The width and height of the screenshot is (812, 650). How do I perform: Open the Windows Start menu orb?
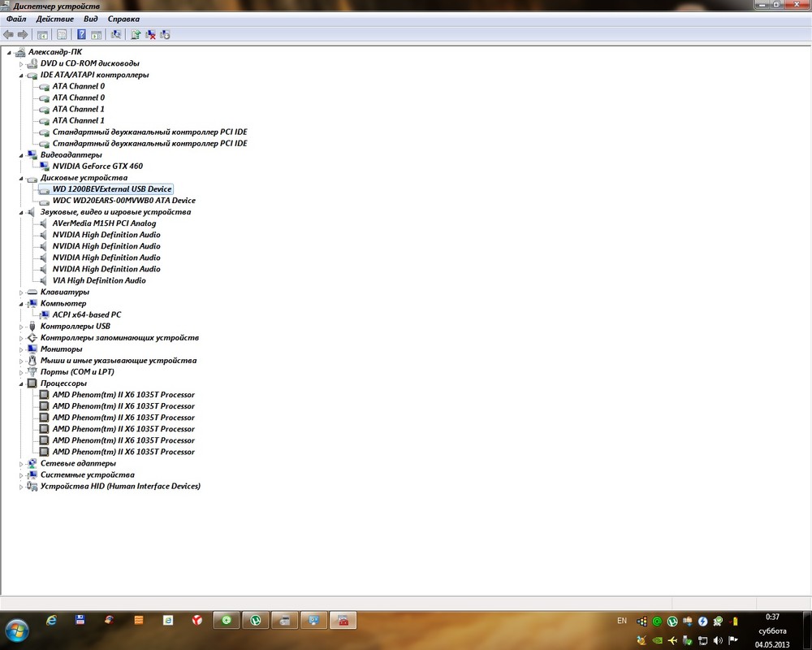[16, 630]
